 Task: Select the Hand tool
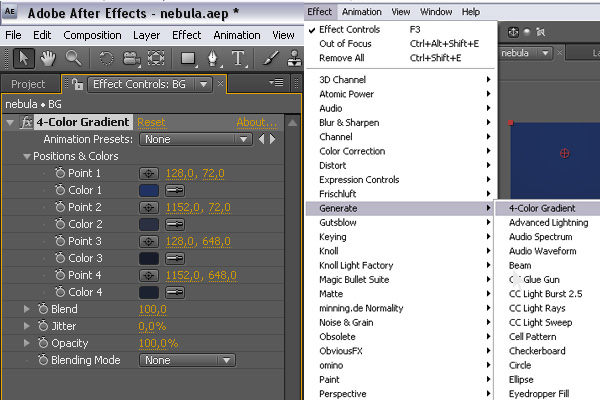pyautogui.click(x=48, y=59)
